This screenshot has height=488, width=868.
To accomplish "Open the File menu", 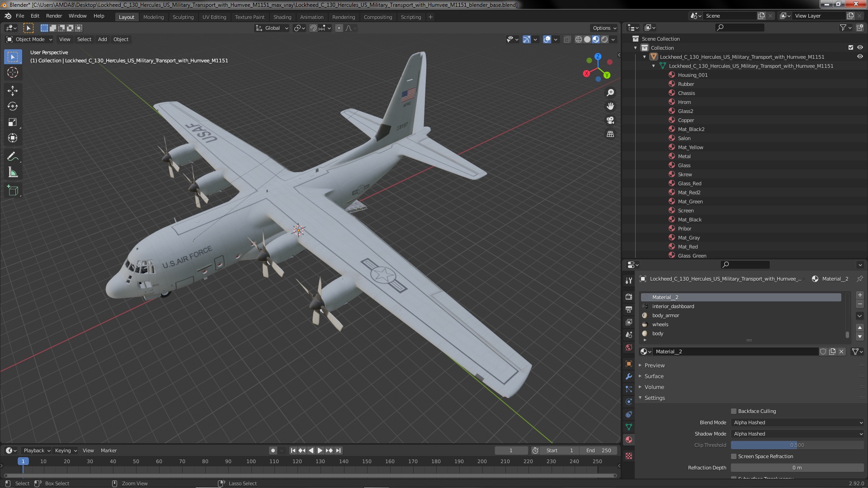I will pos(20,16).
